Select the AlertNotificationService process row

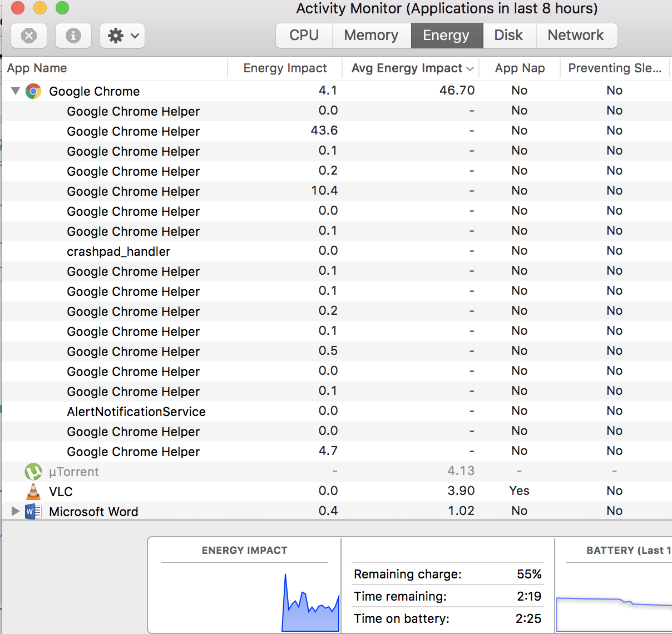[337, 412]
